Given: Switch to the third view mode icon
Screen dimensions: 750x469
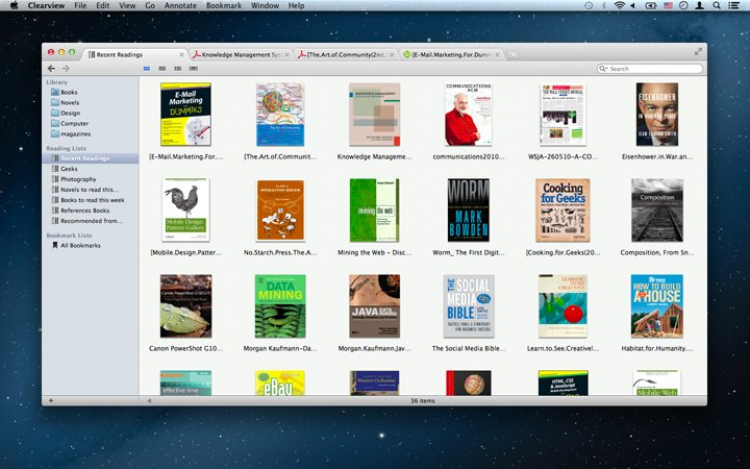Looking at the screenshot, I should 177,69.
